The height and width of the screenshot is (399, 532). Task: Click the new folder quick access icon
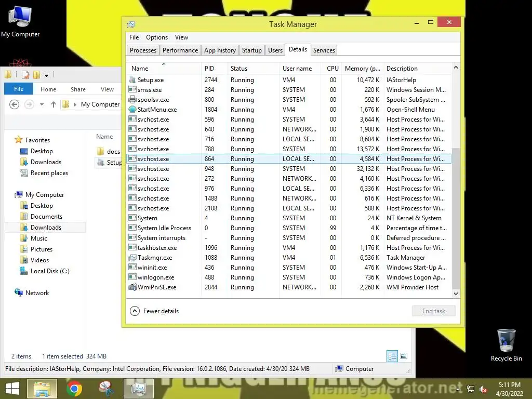(x=36, y=75)
